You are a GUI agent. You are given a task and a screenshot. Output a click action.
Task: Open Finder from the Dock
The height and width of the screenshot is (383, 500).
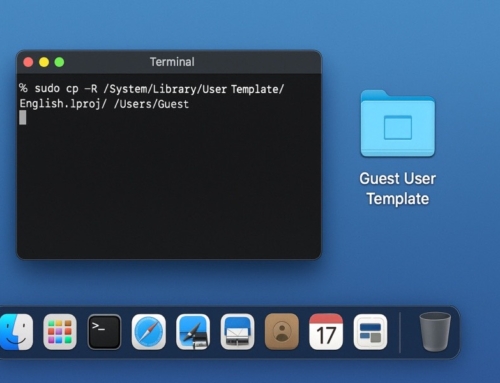pyautogui.click(x=16, y=332)
